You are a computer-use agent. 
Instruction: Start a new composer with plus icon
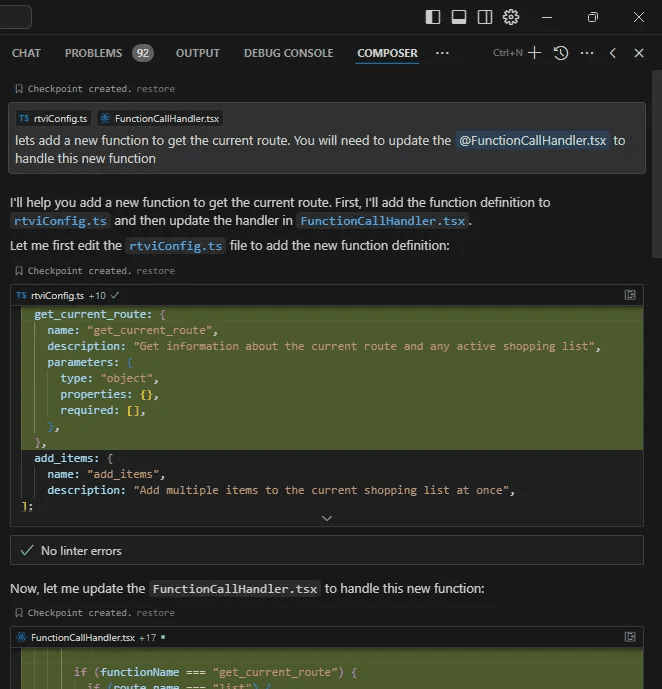[535, 53]
